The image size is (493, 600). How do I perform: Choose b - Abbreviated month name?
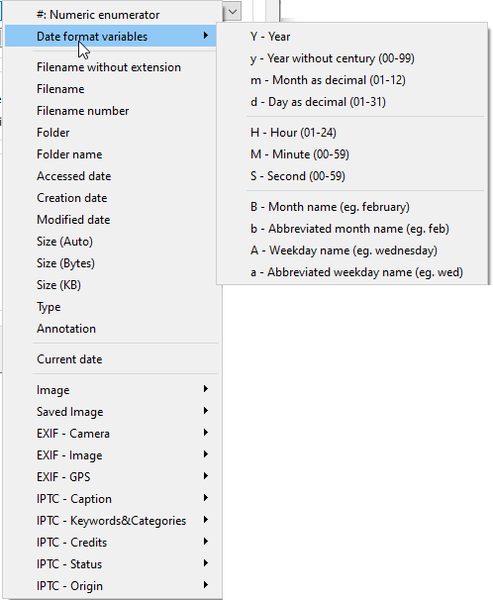(x=353, y=228)
